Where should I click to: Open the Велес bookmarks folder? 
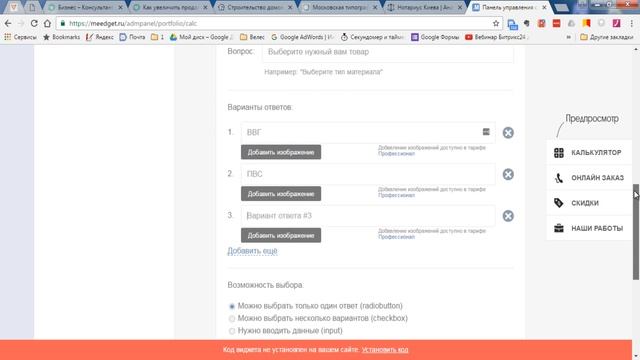click(252, 37)
